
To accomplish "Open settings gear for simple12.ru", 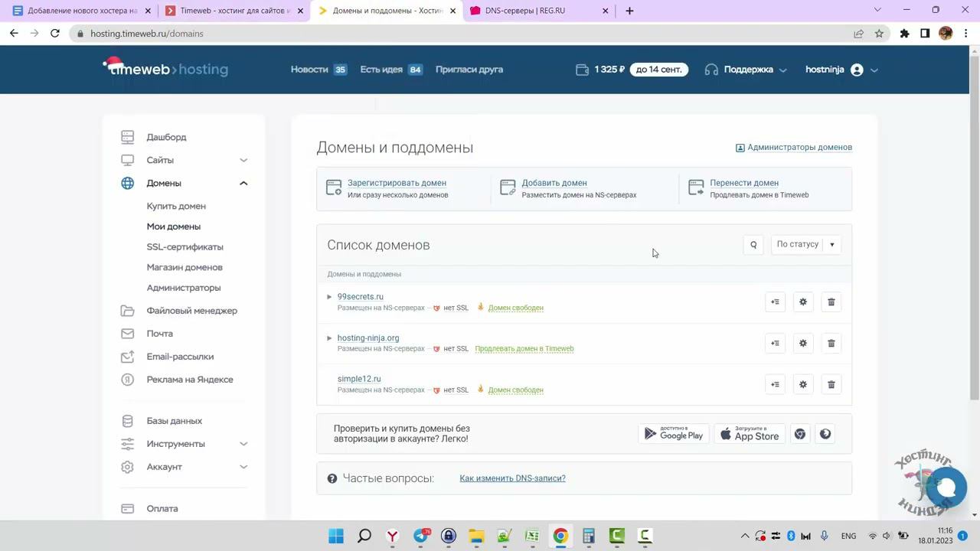I will [803, 385].
